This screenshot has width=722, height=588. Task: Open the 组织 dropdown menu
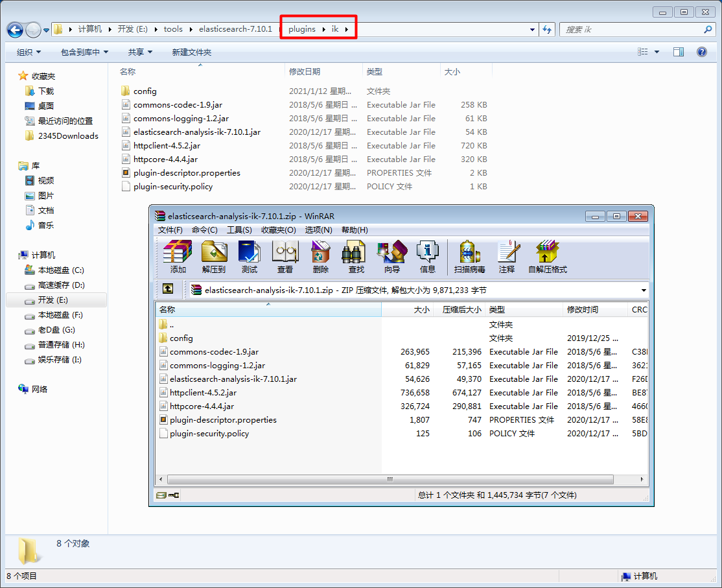pyautogui.click(x=29, y=52)
